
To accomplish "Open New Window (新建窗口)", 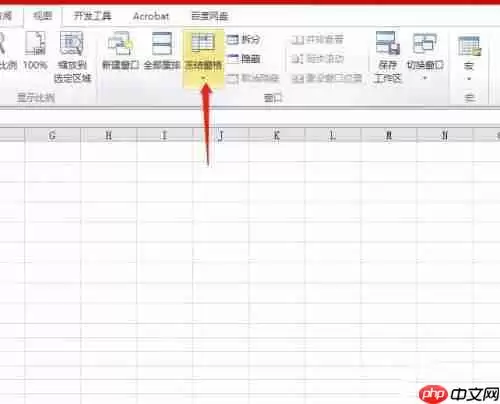I will (120, 51).
